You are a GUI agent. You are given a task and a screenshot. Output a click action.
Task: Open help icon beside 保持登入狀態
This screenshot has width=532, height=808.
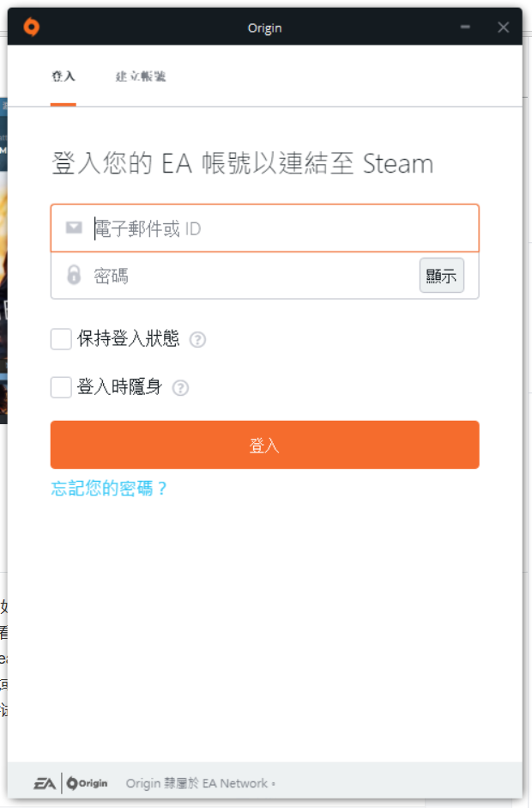click(x=197, y=339)
